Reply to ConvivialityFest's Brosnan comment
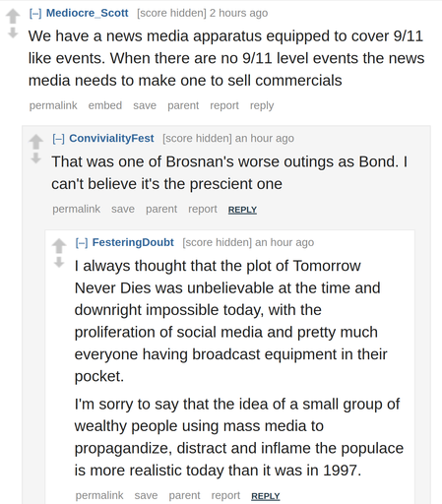This screenshot has width=442, height=504. (x=242, y=210)
